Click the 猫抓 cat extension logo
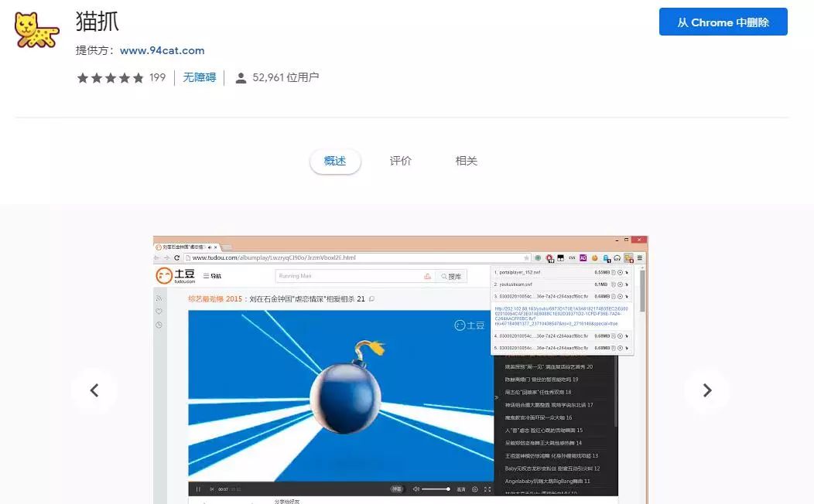Image resolution: width=814 pixels, height=504 pixels. point(37,31)
